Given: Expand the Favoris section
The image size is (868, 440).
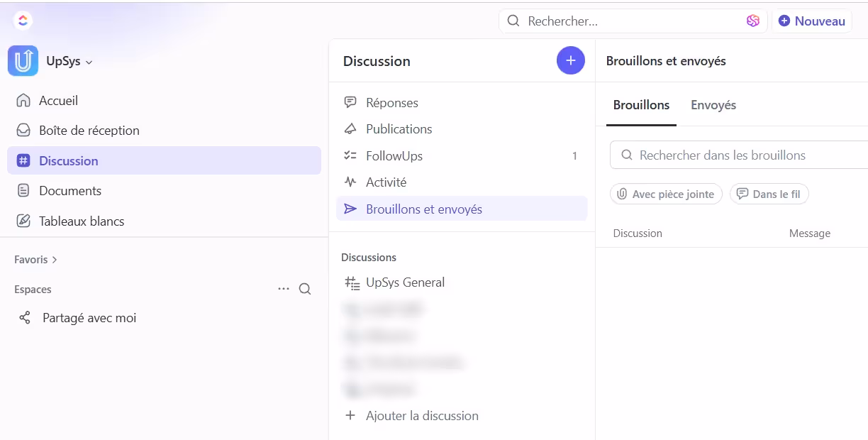Looking at the screenshot, I should pyautogui.click(x=35, y=259).
